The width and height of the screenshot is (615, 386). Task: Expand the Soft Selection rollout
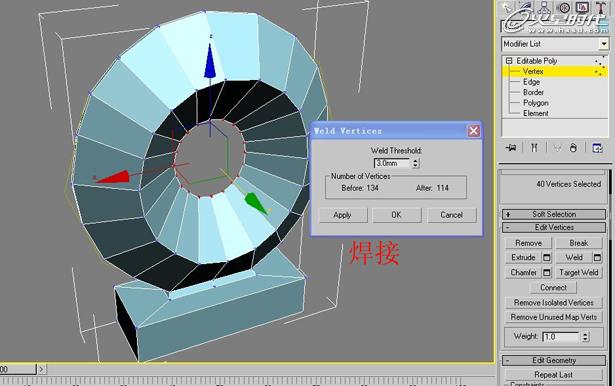[554, 214]
